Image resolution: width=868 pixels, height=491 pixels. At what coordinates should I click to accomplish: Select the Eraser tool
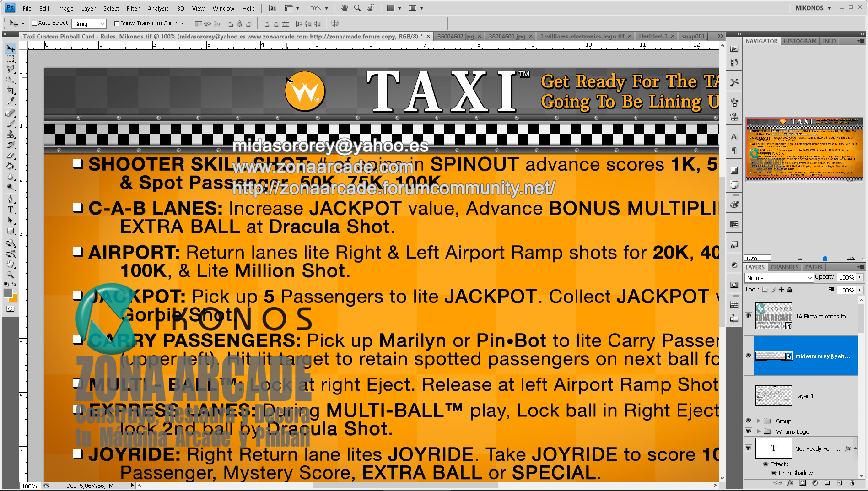pyautogui.click(x=11, y=155)
